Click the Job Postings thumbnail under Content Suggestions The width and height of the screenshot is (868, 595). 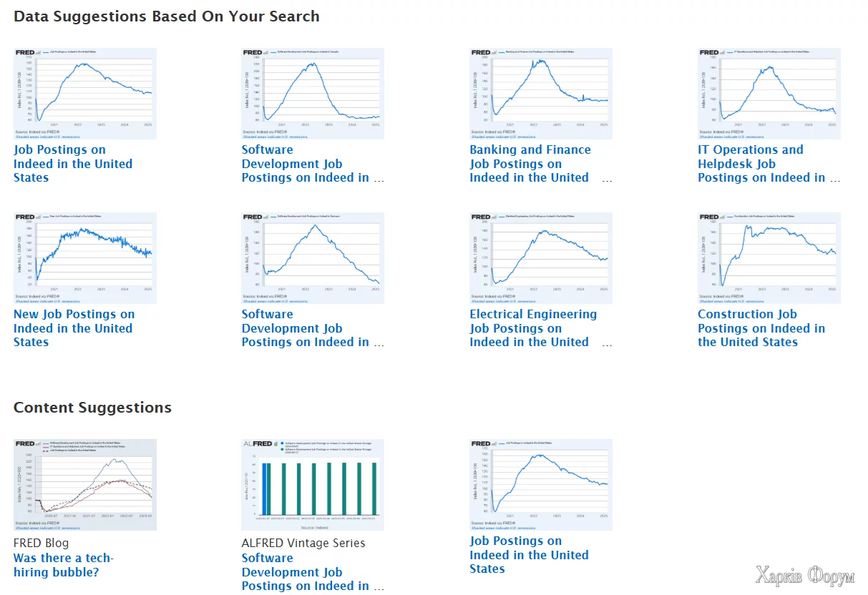(541, 484)
